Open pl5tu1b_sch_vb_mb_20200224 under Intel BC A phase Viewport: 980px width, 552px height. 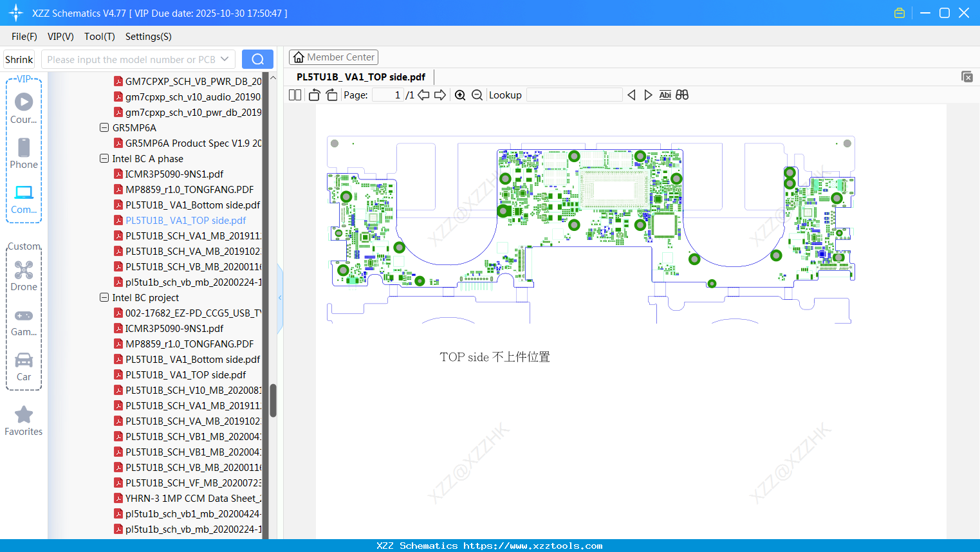click(x=188, y=282)
